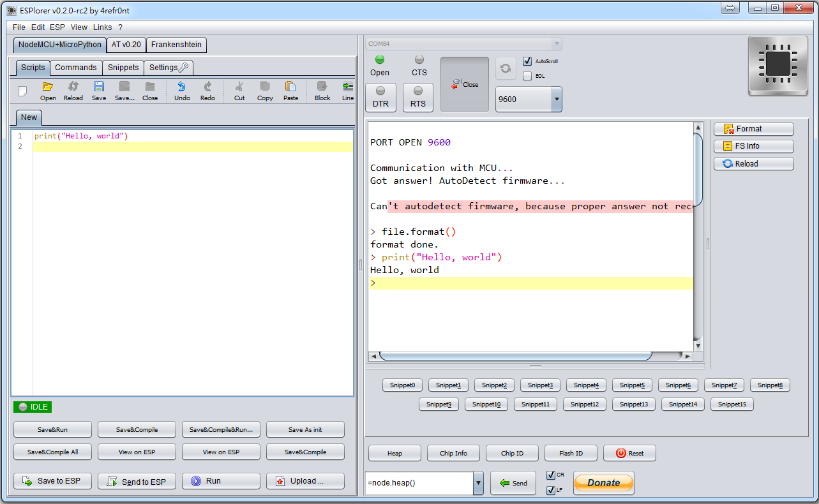
Task: Send the command with the green arrow Send button
Action: pos(513,483)
